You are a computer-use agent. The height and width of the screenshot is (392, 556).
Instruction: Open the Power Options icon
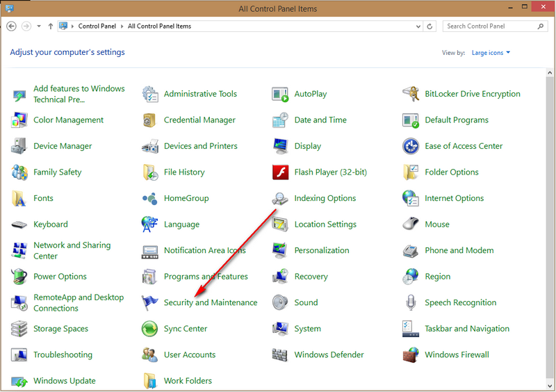coord(19,277)
